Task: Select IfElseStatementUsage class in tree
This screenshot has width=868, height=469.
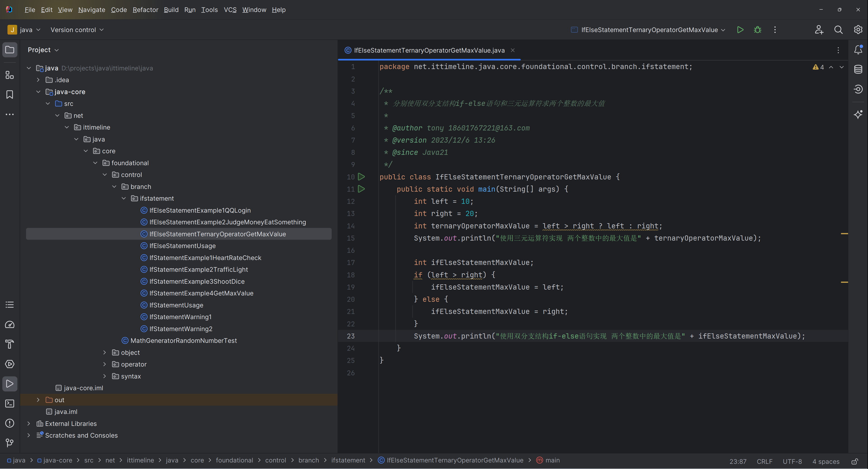Action: pyautogui.click(x=182, y=246)
